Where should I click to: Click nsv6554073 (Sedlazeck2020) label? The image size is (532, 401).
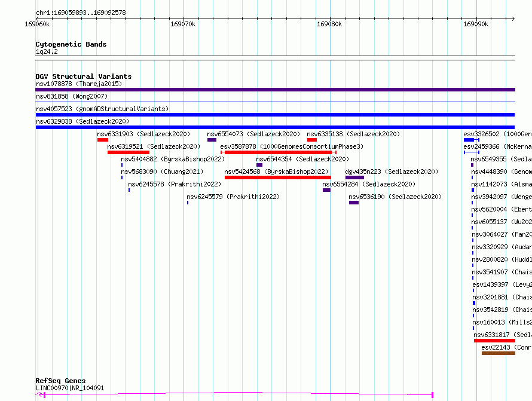click(253, 134)
